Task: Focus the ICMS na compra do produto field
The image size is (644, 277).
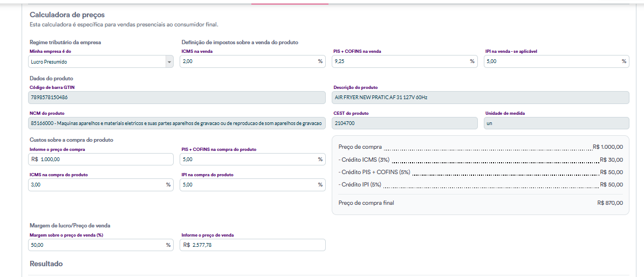Action: tap(95, 185)
